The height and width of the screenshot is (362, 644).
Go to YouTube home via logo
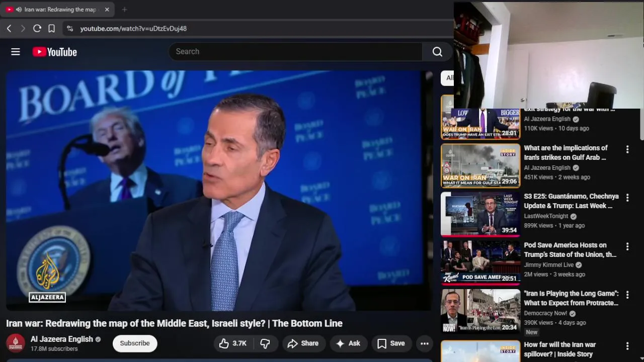[55, 52]
